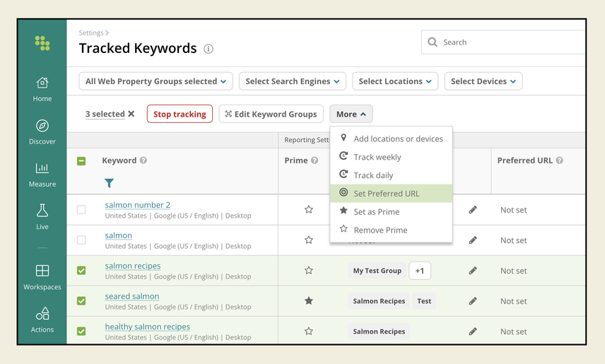
Task: Open Workspaces in sidebar
Action: pos(42,278)
